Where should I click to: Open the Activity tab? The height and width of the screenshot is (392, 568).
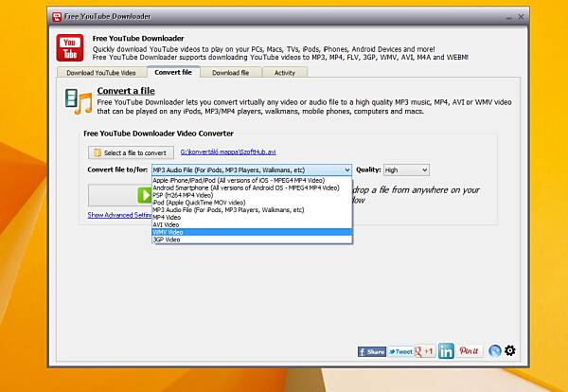pos(285,73)
